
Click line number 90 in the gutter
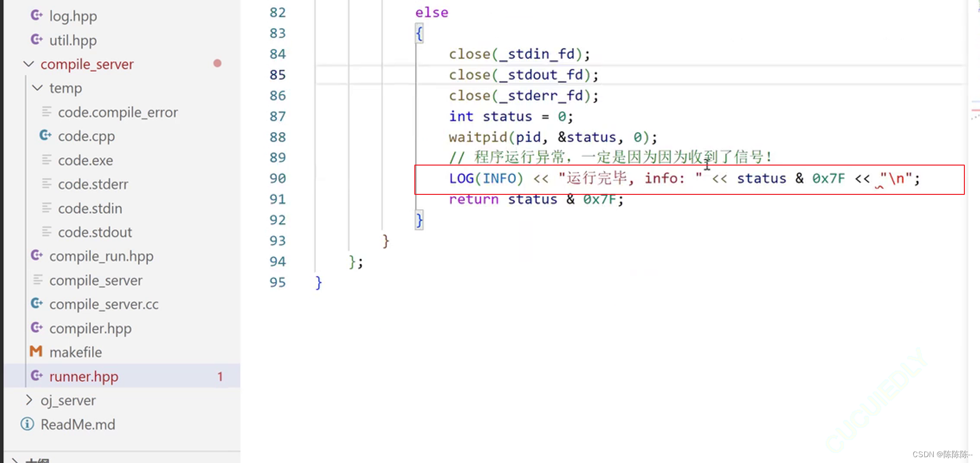[278, 178]
